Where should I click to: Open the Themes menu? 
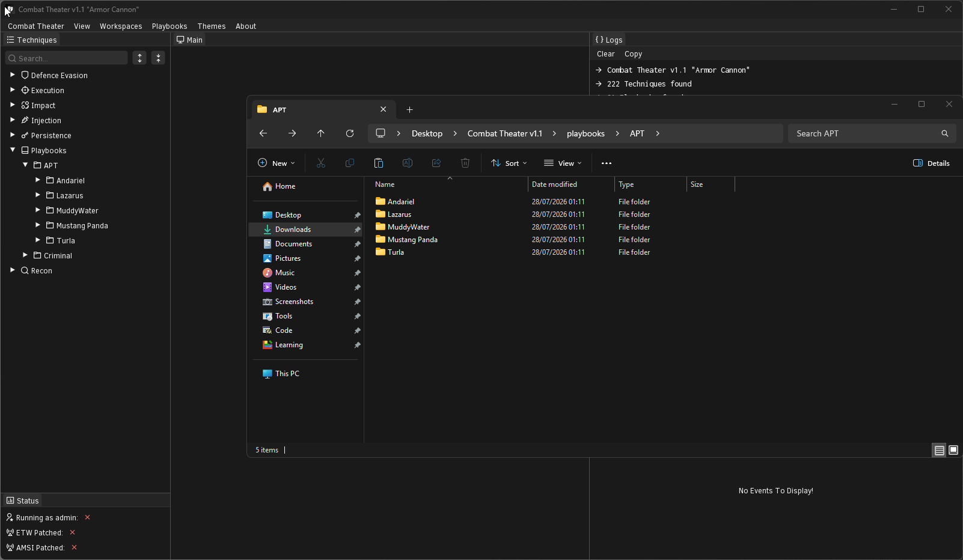point(212,26)
